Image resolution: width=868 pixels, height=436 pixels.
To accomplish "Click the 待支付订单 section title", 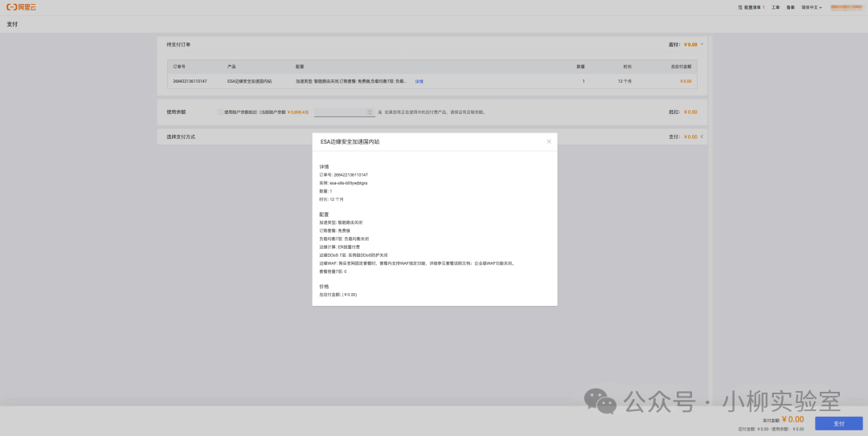I will [x=178, y=44].
